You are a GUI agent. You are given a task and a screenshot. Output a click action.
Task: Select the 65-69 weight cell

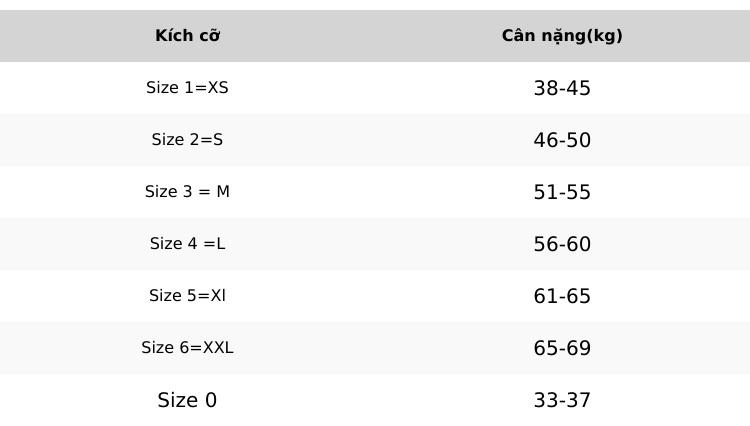point(562,348)
